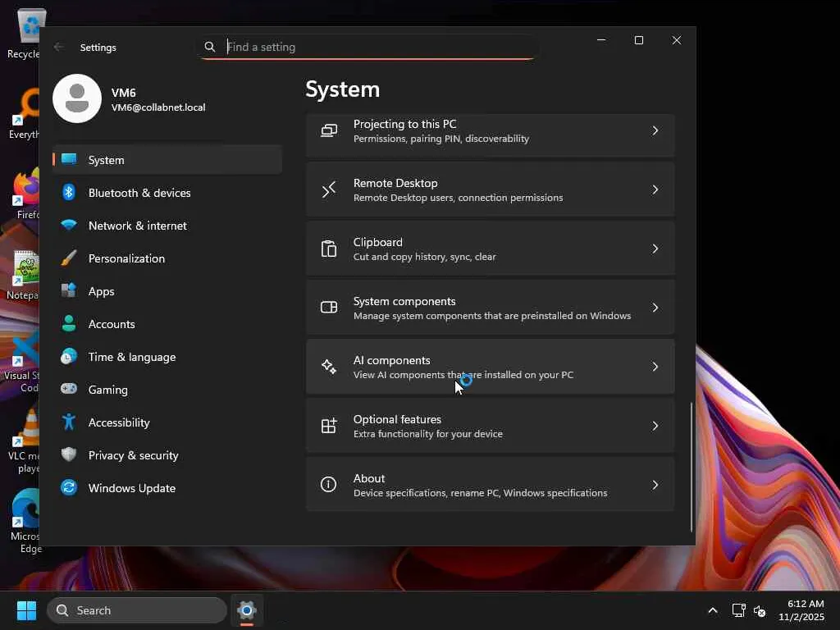Screen dimensions: 840x630
Task: Focus the Find a setting box
Action: click(368, 47)
